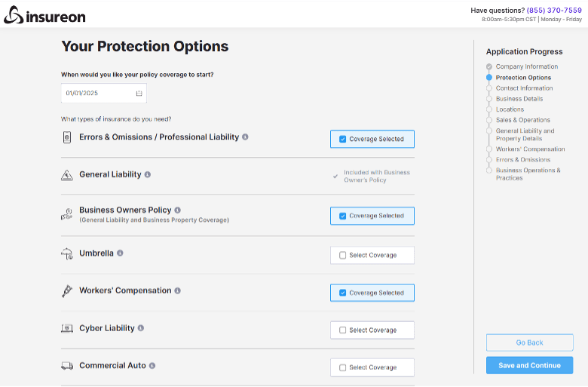Enable Cyber Liability Select Coverage checkbox
The image size is (588, 387).
343,330
